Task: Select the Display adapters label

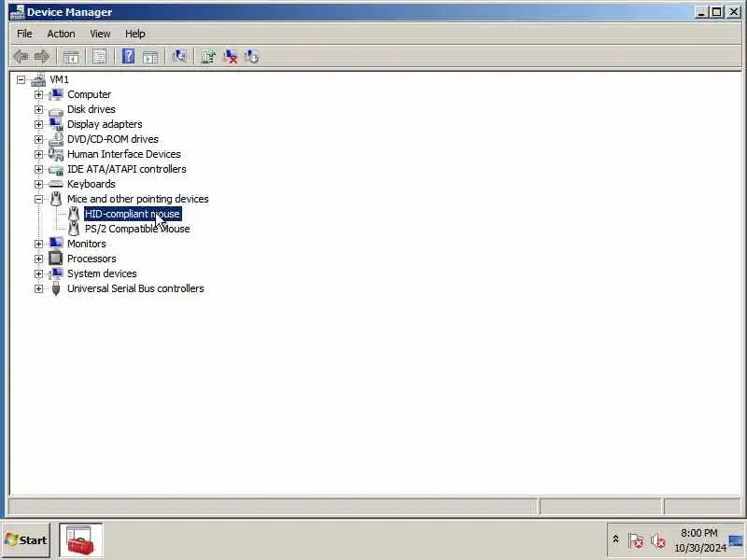Action: pos(105,124)
